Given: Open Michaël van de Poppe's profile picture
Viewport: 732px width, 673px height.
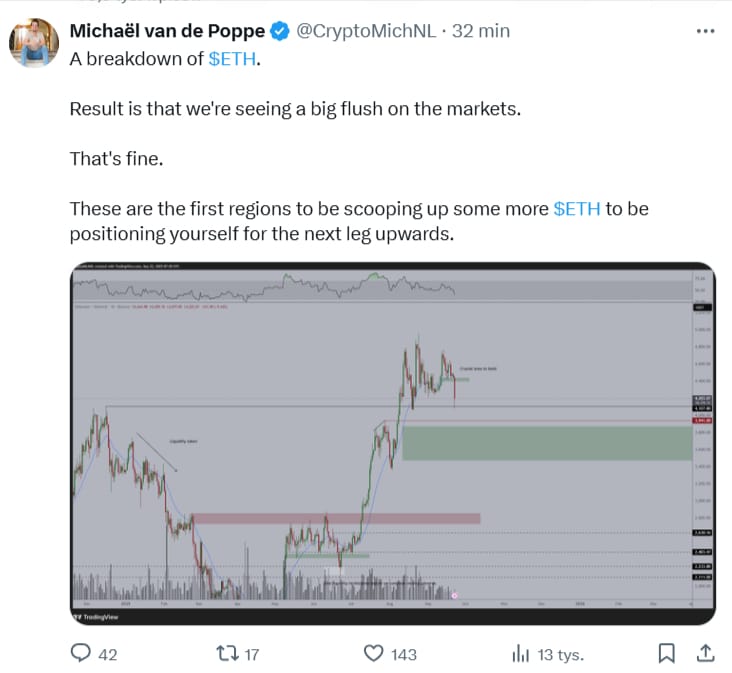Looking at the screenshot, I should click(33, 44).
